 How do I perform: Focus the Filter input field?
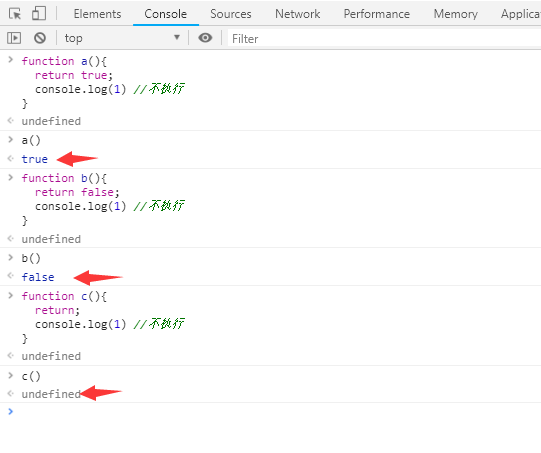click(384, 39)
